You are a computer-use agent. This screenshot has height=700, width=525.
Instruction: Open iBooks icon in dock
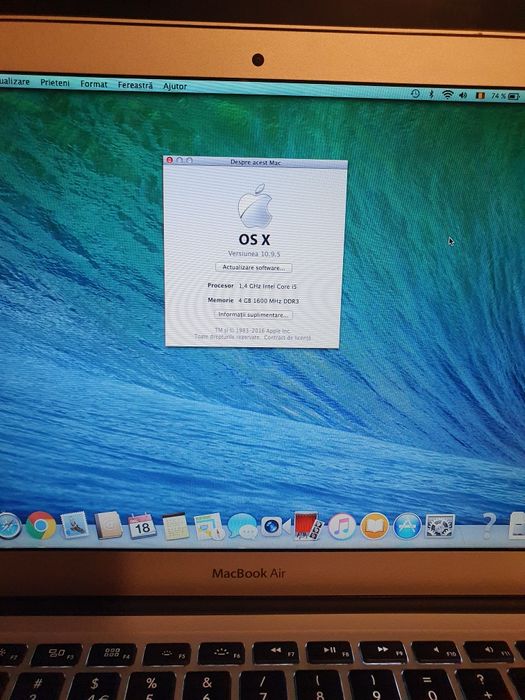(x=375, y=526)
